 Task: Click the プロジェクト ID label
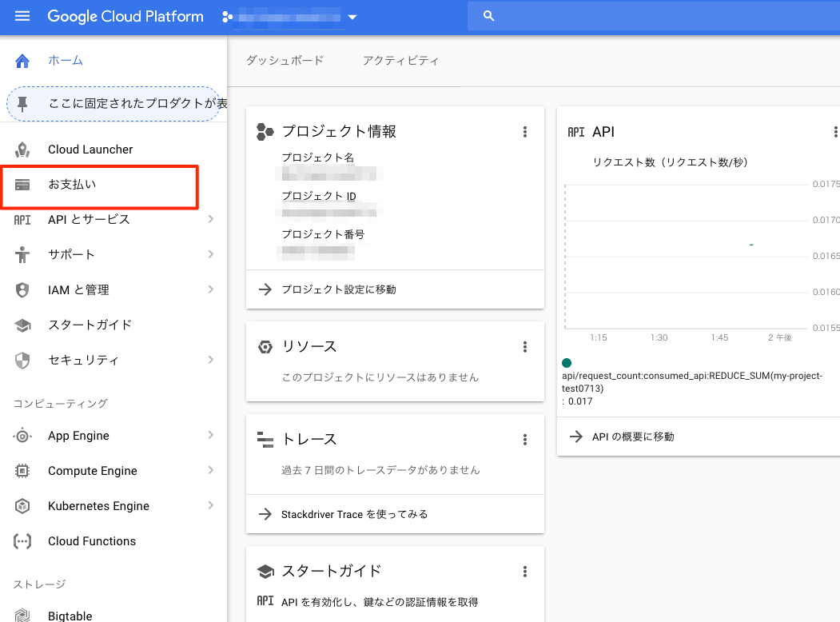[x=319, y=196]
